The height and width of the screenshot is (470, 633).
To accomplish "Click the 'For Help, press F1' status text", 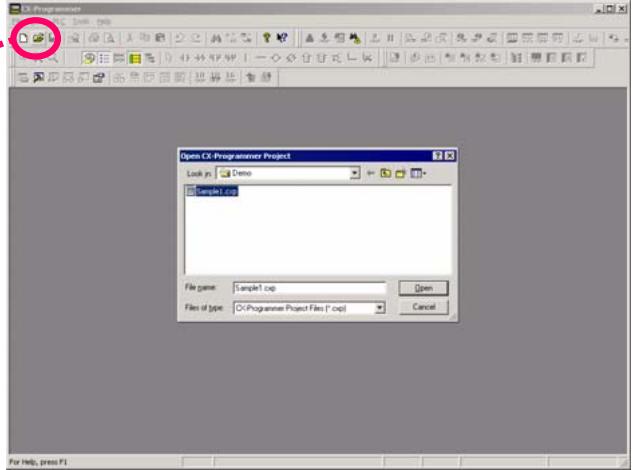I will tap(38, 462).
